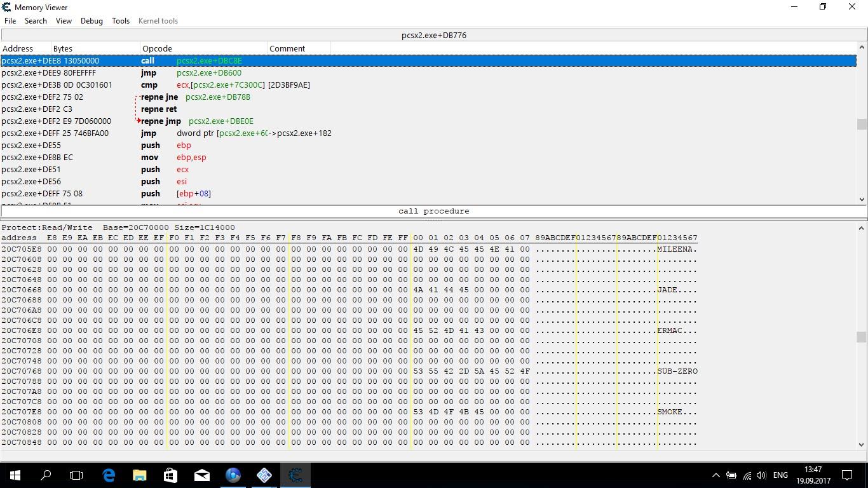Switch to Cheat Engine on the taskbar

pos(295,475)
